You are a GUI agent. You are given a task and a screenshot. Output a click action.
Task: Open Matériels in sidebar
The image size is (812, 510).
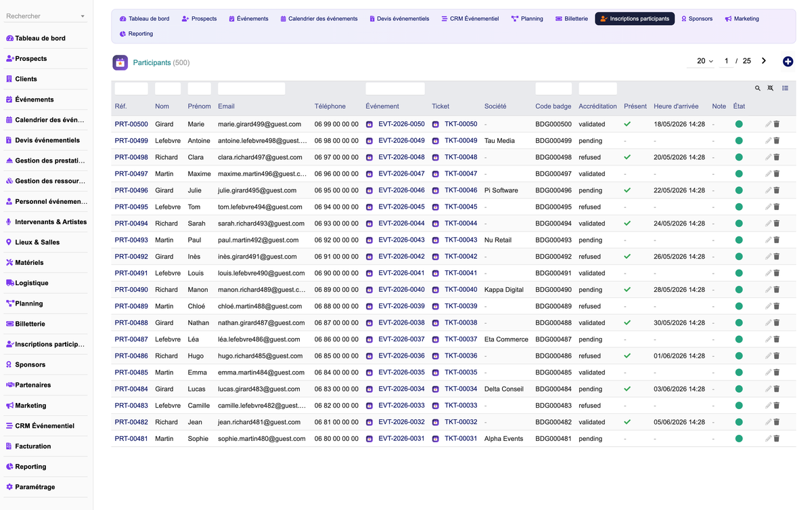tap(47, 263)
